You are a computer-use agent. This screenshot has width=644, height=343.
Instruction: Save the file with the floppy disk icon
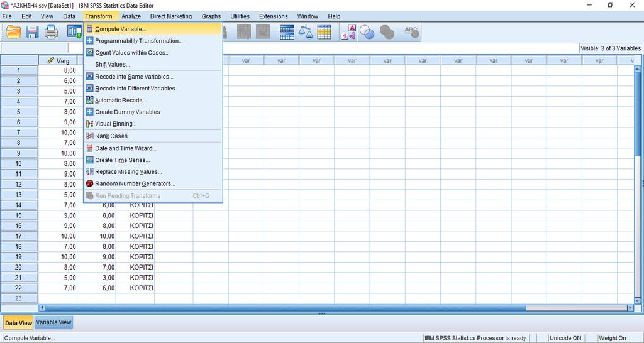point(33,32)
